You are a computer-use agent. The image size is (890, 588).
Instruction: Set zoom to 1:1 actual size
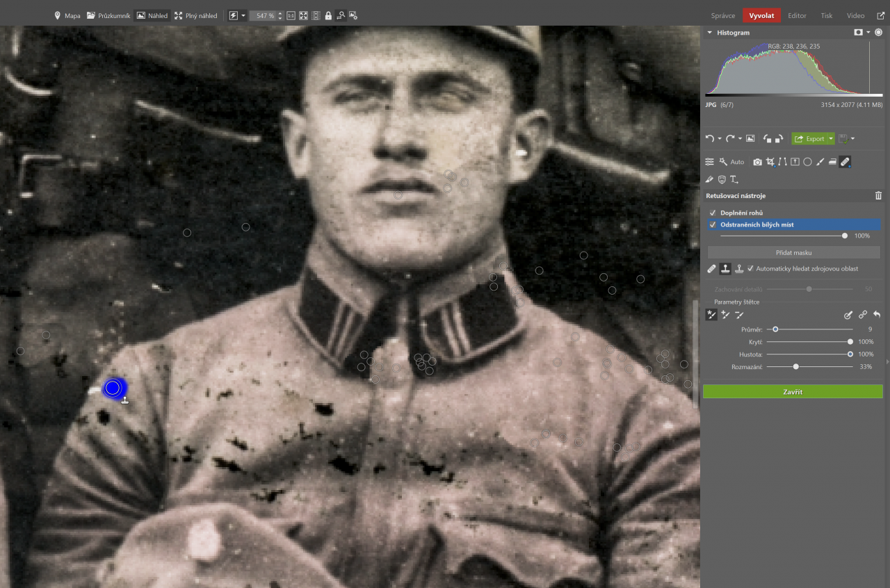[x=291, y=15]
